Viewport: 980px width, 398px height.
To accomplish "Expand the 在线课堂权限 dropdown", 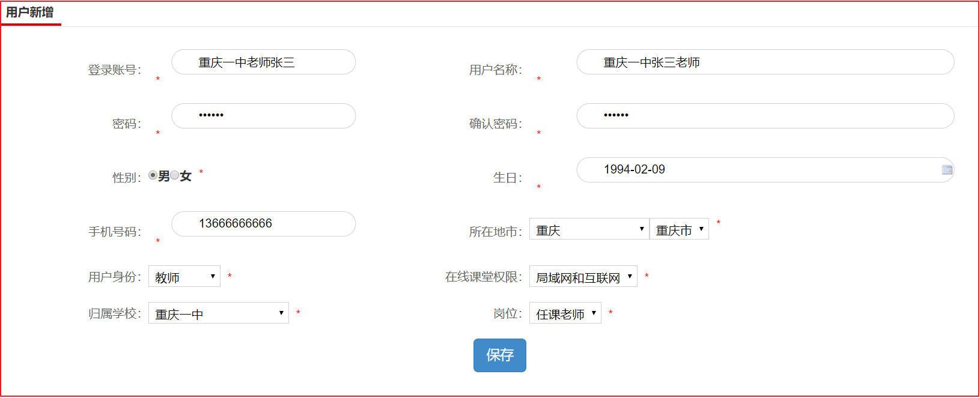I will point(583,276).
